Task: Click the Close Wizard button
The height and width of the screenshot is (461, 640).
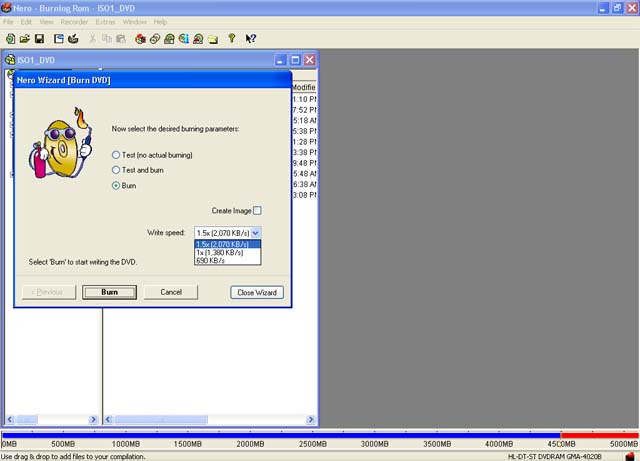Action: tap(257, 292)
